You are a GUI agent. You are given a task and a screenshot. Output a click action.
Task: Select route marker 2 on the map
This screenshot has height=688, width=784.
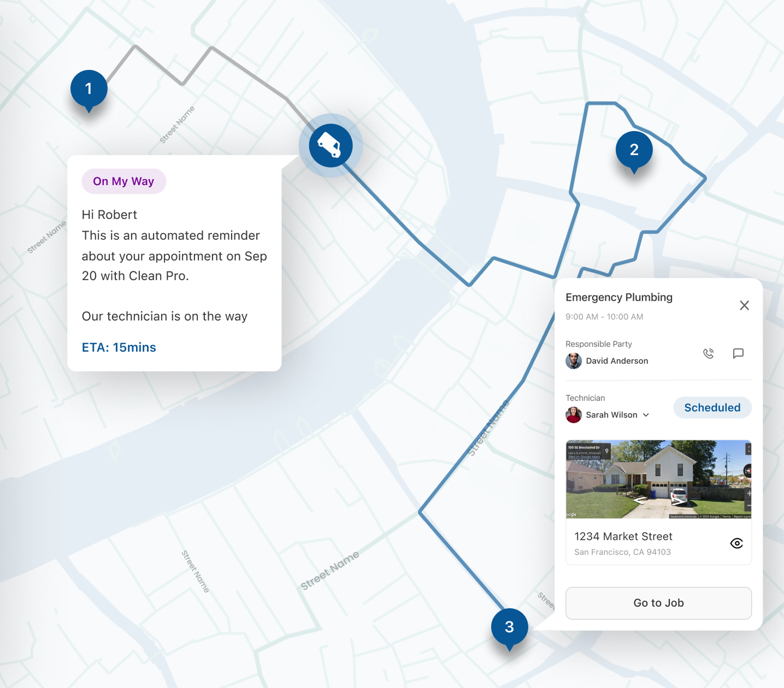(634, 150)
